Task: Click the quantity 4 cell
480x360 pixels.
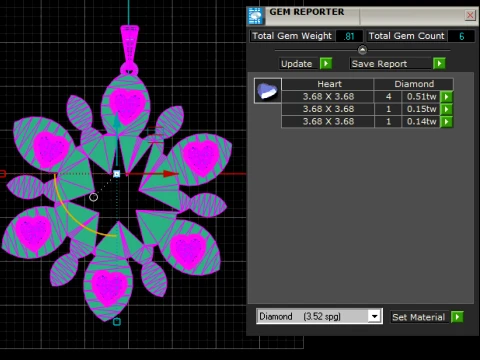Action: (388, 97)
